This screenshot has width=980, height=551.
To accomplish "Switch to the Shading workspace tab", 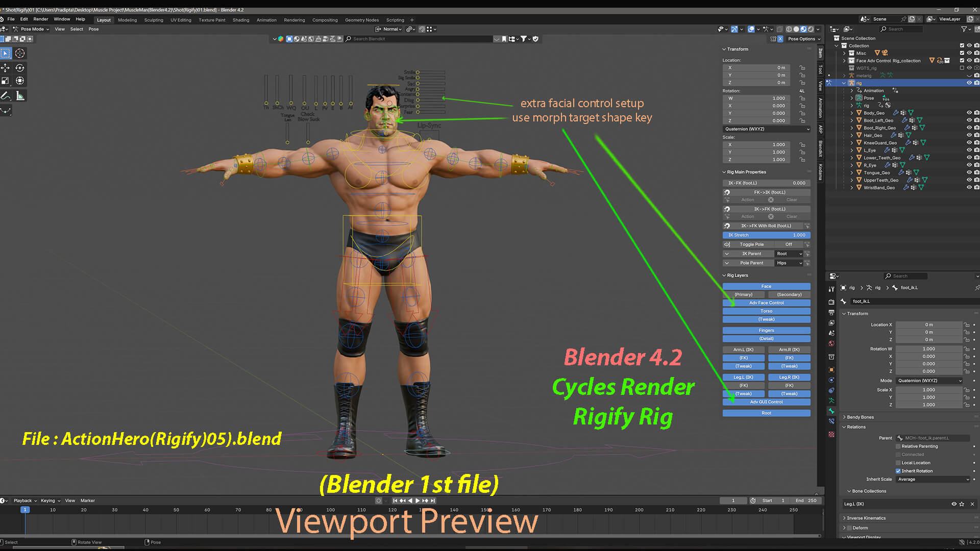I will (x=241, y=20).
